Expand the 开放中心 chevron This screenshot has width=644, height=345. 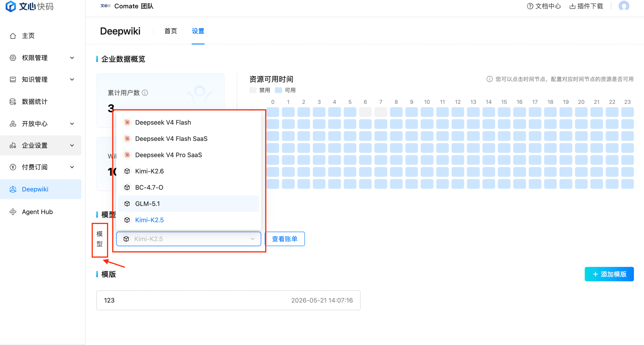pyautogui.click(x=72, y=124)
